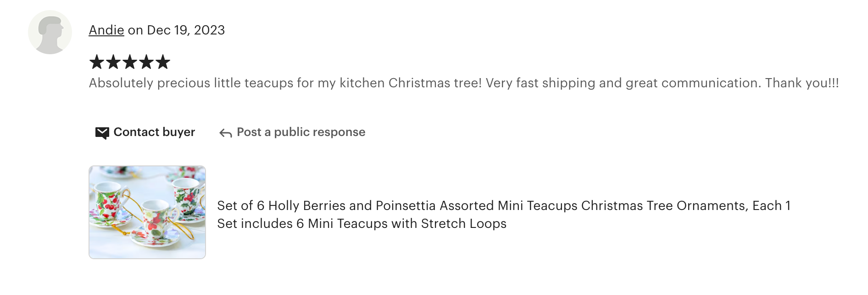Open the teacup ornaments product thumbnail
This screenshot has width=868, height=295.
tap(147, 212)
